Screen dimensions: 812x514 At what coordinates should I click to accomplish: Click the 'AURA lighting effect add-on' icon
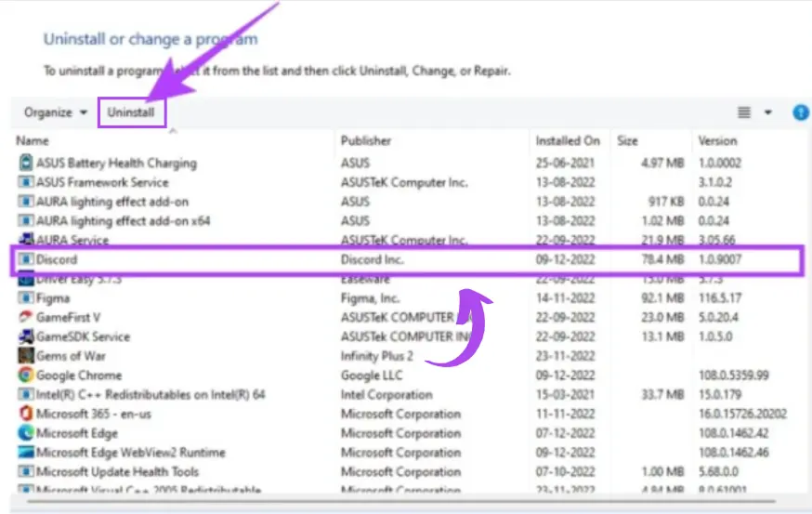point(25,201)
